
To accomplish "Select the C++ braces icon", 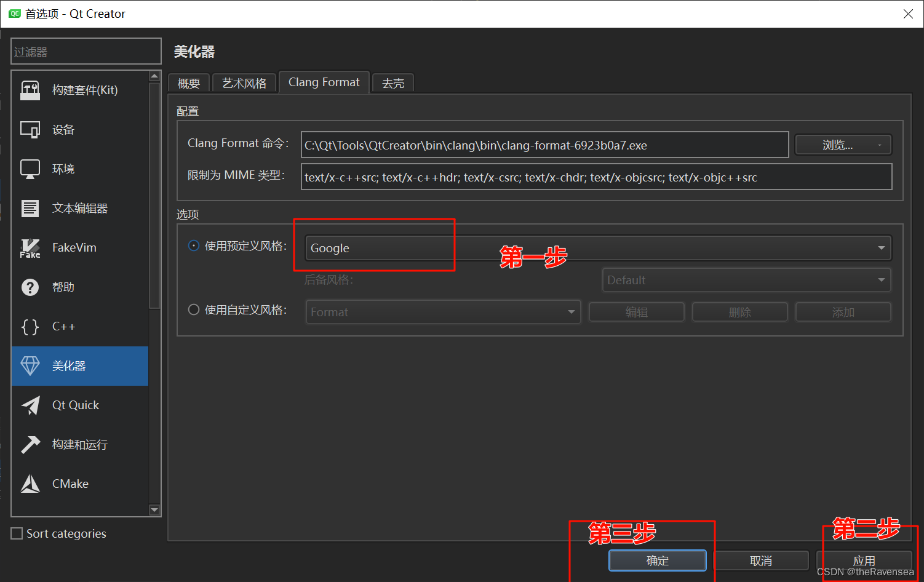I will click(x=30, y=327).
